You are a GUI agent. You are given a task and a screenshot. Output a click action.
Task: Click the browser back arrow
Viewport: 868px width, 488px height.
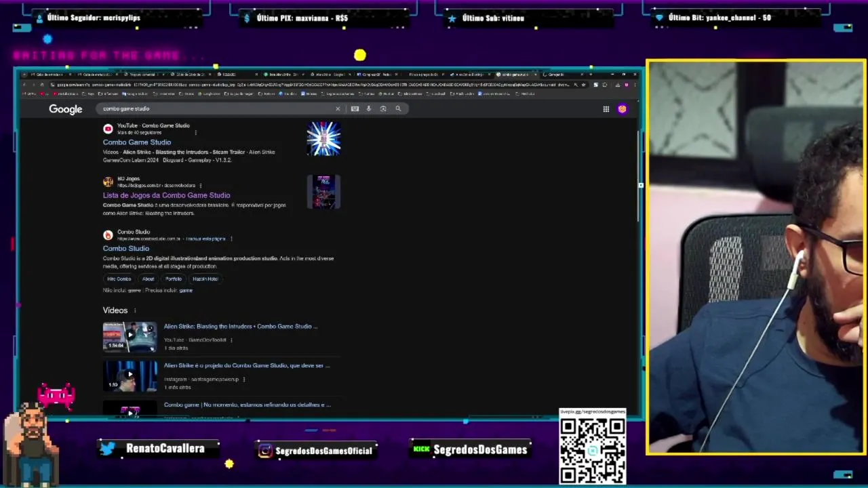coord(24,85)
